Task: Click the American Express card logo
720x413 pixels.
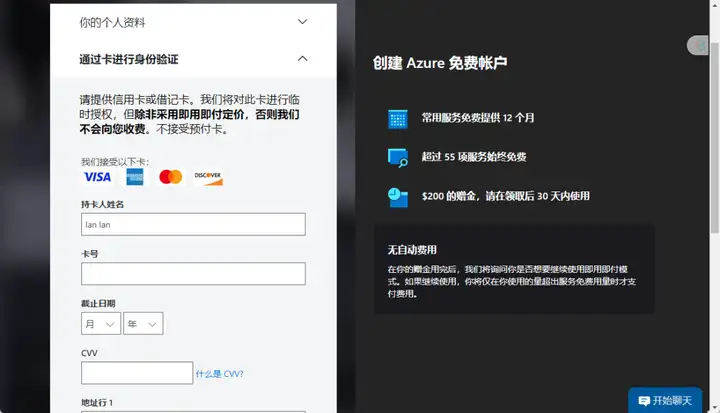Action: click(135, 177)
